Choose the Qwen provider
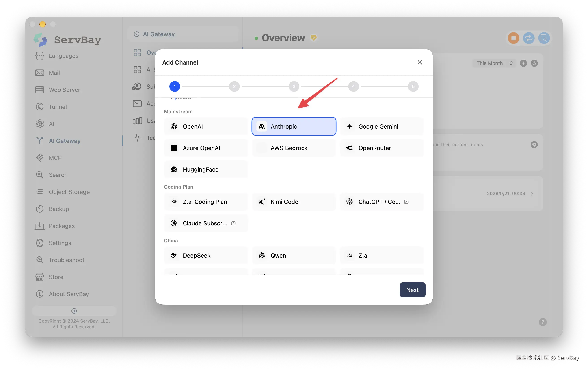 pos(294,255)
